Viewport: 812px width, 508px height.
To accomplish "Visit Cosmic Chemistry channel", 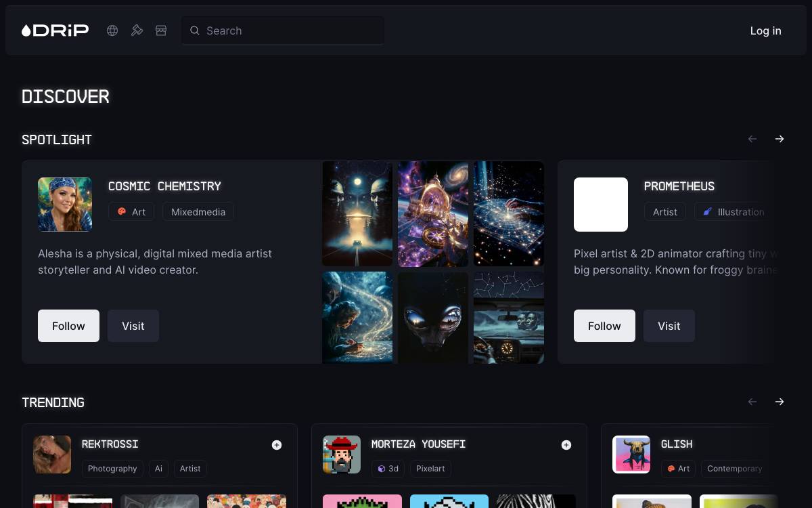I will (x=133, y=326).
